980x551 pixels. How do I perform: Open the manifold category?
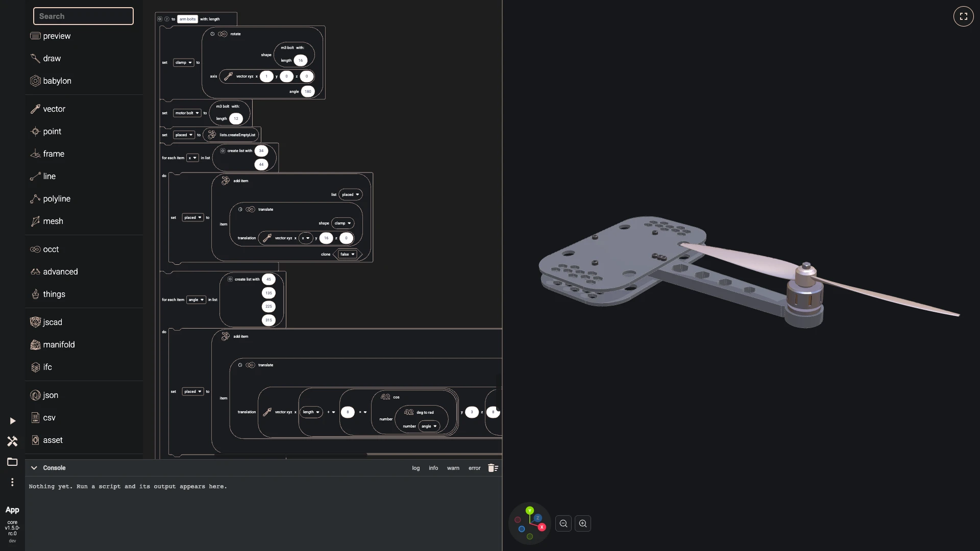(84, 344)
